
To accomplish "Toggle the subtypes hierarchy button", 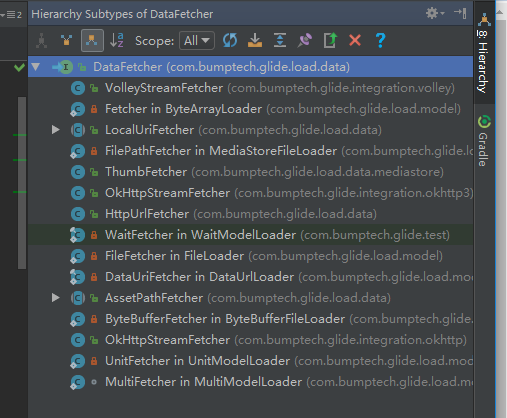I will point(92,41).
